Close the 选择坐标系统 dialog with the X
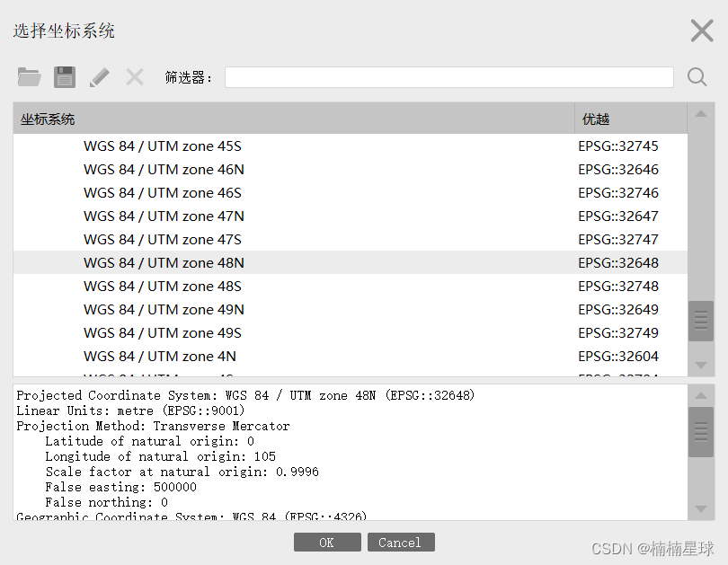728x565 pixels. coord(701,30)
